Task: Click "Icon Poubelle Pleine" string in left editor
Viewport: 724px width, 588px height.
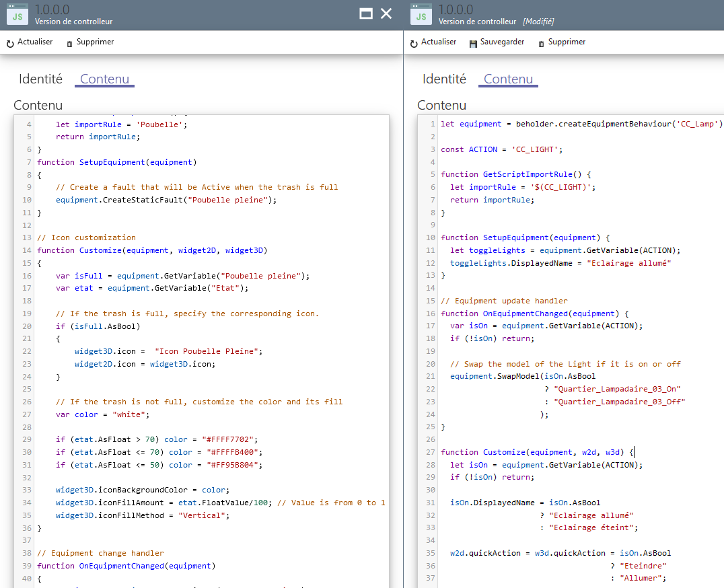Action: [207, 352]
